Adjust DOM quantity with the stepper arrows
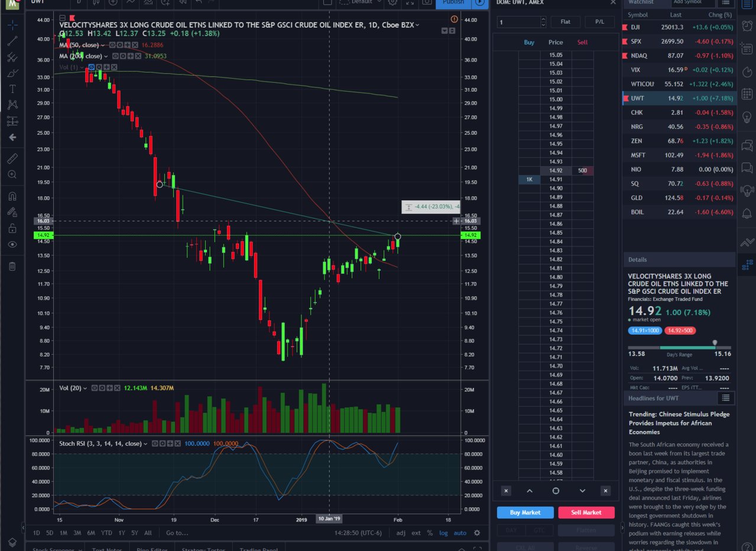 tap(543, 22)
